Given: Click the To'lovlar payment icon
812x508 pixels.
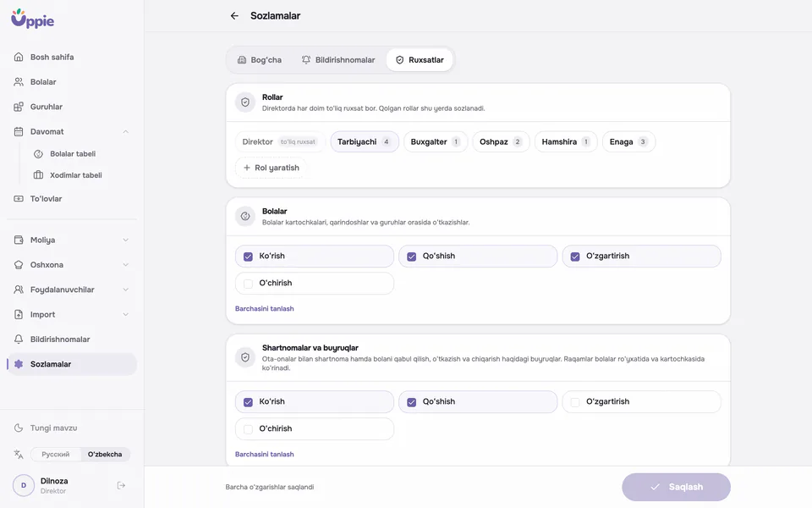Looking at the screenshot, I should point(19,198).
